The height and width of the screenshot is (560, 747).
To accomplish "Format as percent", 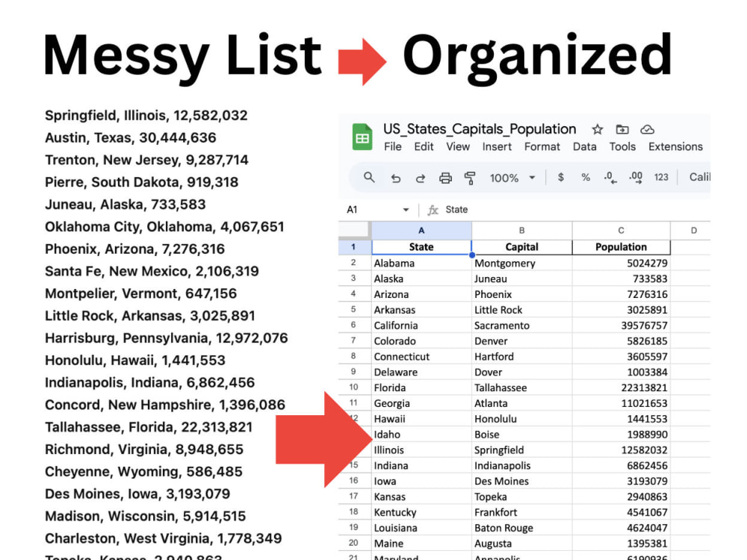I will (x=586, y=178).
